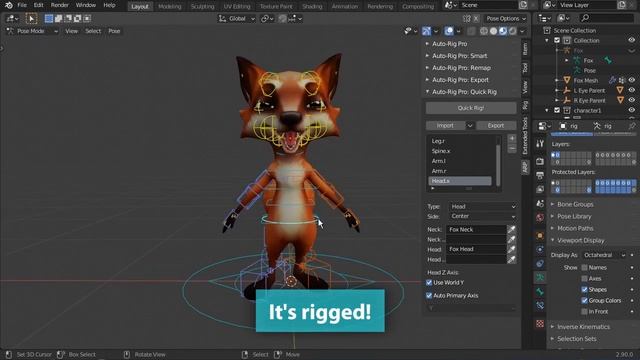Enable Axes display checkbox

[x=584, y=279]
